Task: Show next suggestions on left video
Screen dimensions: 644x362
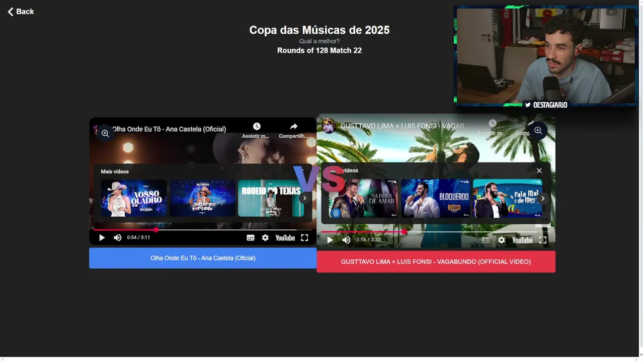Action: (304, 198)
